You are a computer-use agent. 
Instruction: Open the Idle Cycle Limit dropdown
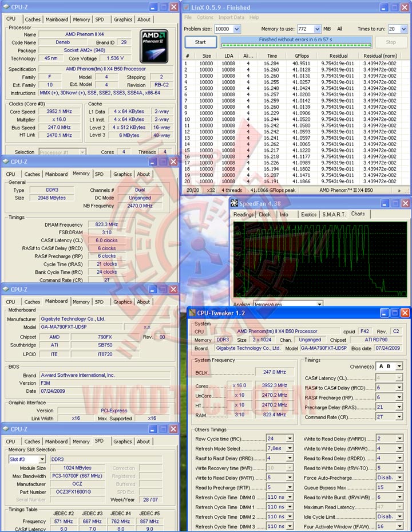tap(400, 517)
